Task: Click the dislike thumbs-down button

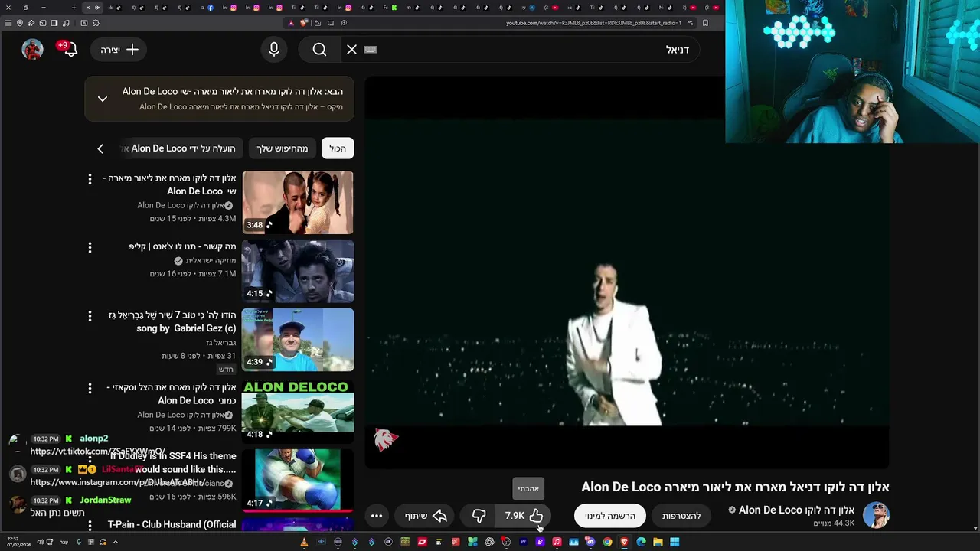Action: click(479, 516)
